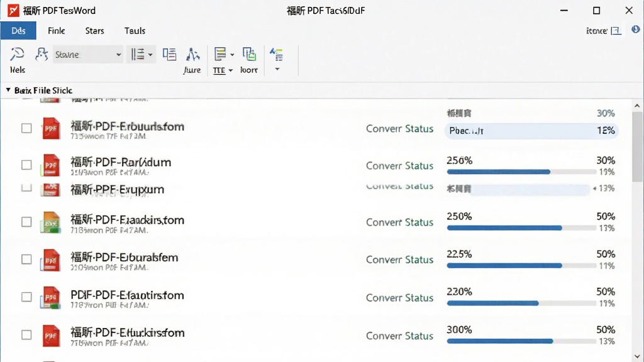Check the box for PDF-Efaıotirsfom
Viewport: 644px width, 362px height.
tap(26, 297)
